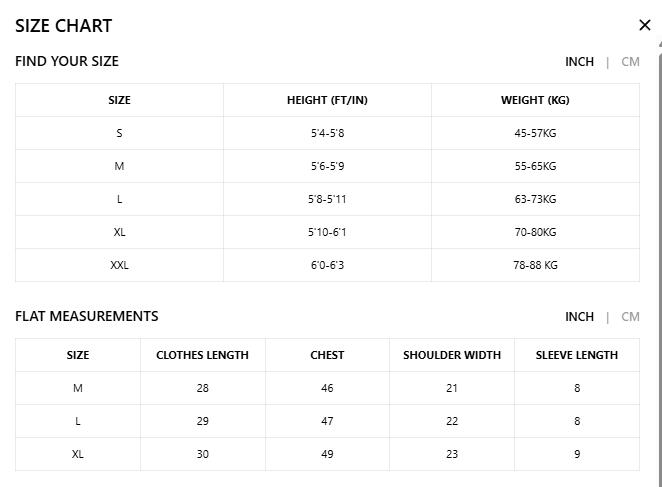Click the WEIGHT (KG) column header

point(535,100)
